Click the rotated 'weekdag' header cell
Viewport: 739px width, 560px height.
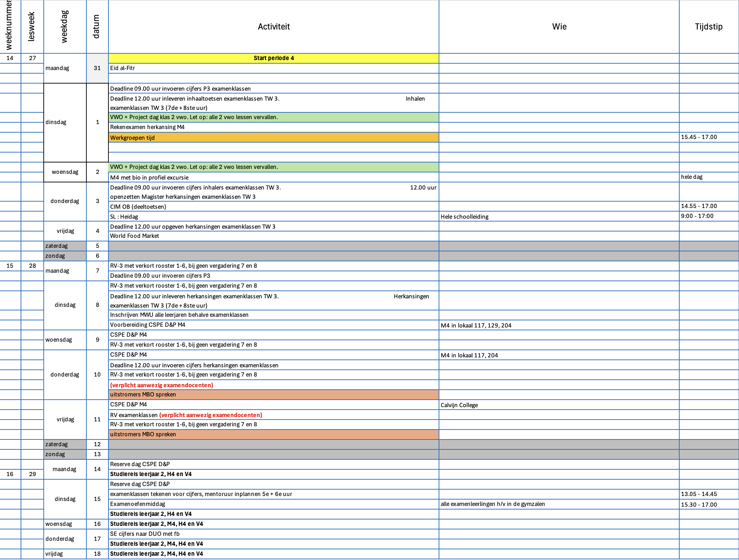coord(65,27)
